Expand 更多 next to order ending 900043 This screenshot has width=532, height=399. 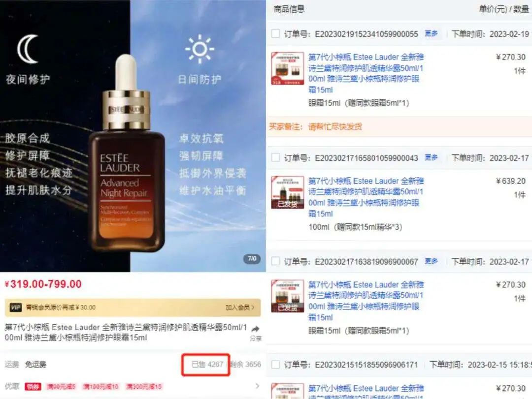click(x=431, y=157)
